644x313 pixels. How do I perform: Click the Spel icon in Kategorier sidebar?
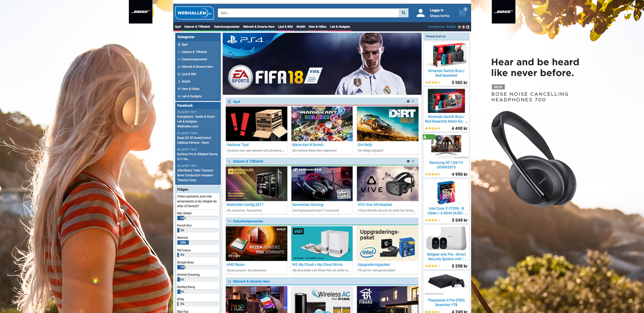(179, 44)
